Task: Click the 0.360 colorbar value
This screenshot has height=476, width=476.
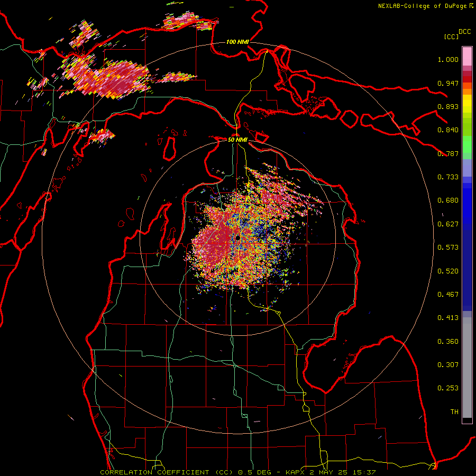Action: (448, 342)
